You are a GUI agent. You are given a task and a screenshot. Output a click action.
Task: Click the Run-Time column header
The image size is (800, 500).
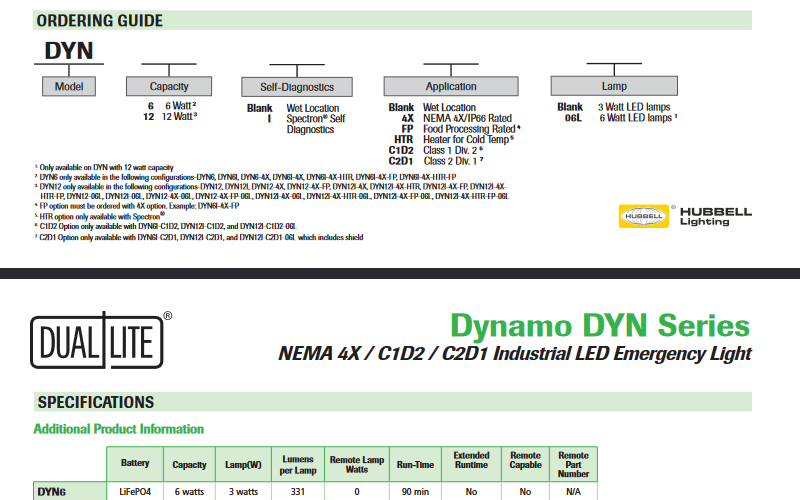[x=414, y=464]
